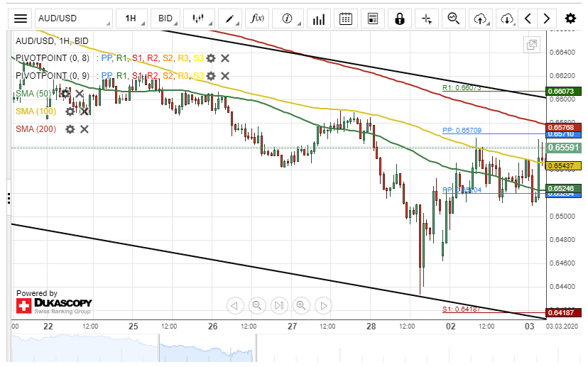Click the 0.65768 red price tag
The height and width of the screenshot is (367, 588).
[x=564, y=128]
